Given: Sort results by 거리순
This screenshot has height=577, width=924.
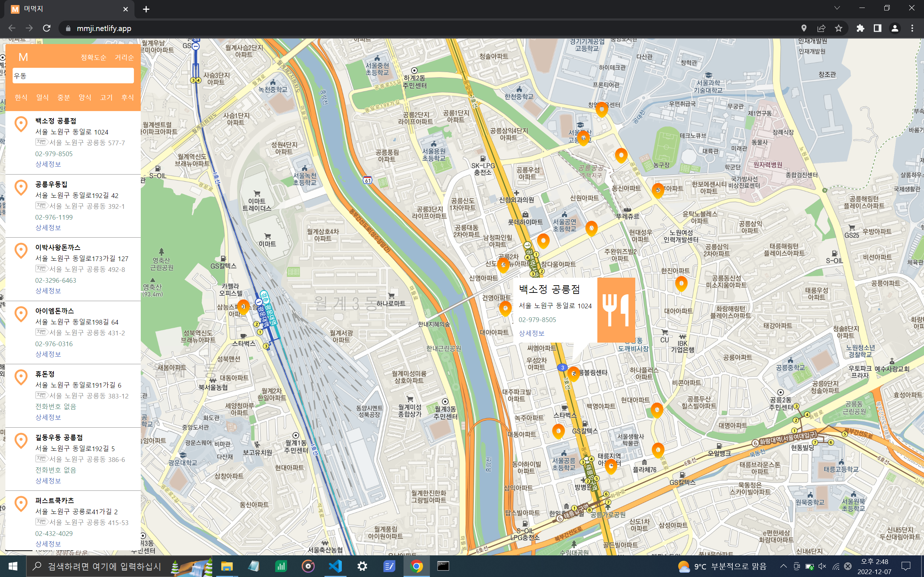Looking at the screenshot, I should (x=124, y=58).
